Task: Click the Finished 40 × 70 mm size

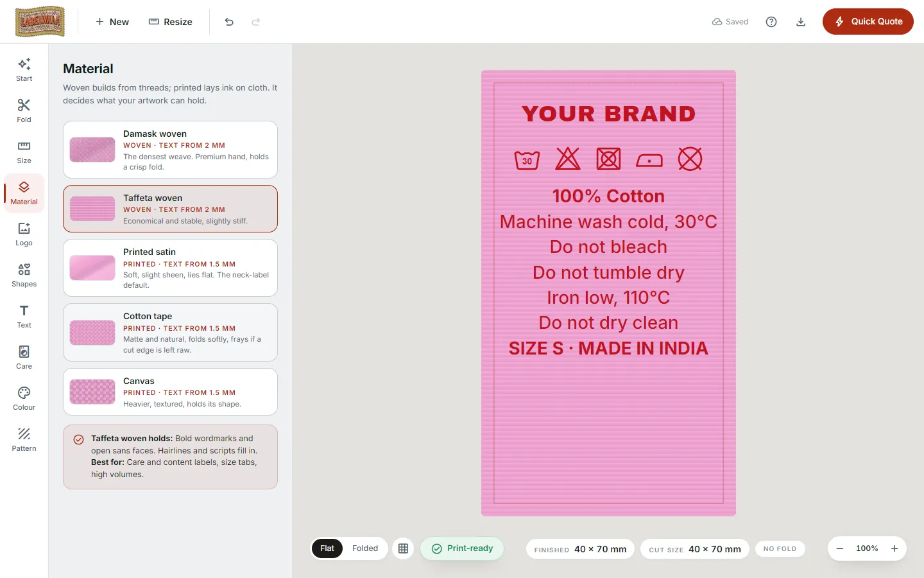Action: 580,549
